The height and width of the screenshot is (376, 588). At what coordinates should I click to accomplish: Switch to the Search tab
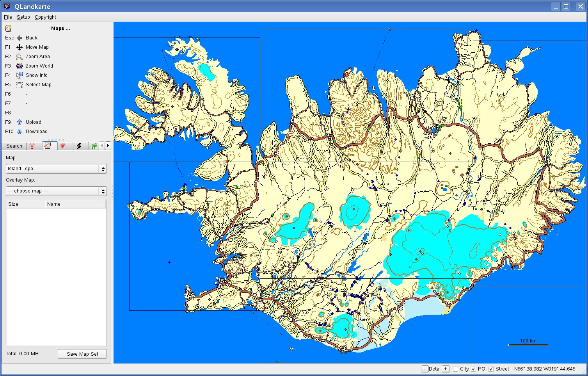(14, 146)
